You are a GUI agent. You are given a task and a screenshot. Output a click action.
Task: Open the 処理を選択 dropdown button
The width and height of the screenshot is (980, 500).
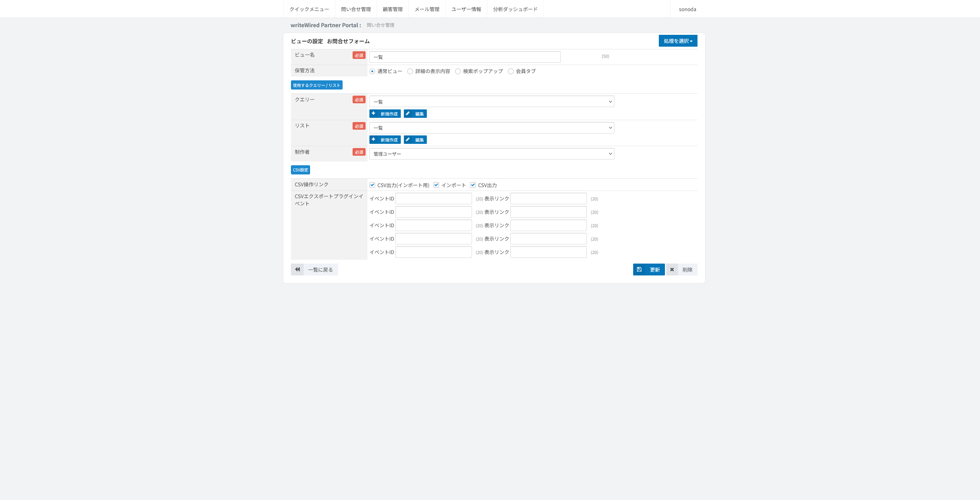(678, 41)
